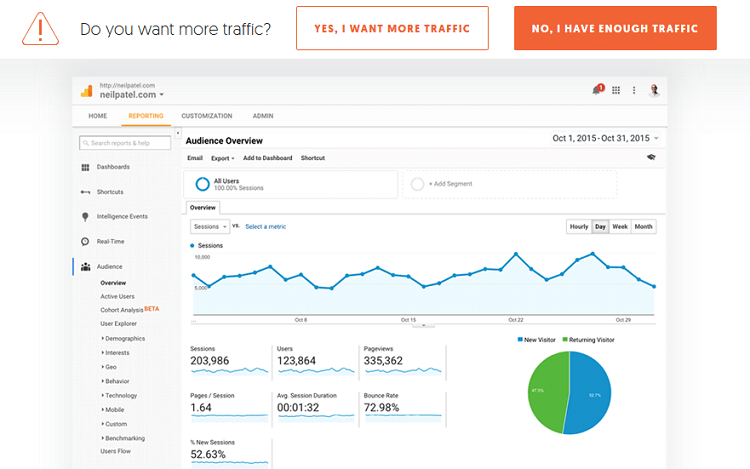
Task: Switch to the REPORTING tab
Action: (x=146, y=116)
